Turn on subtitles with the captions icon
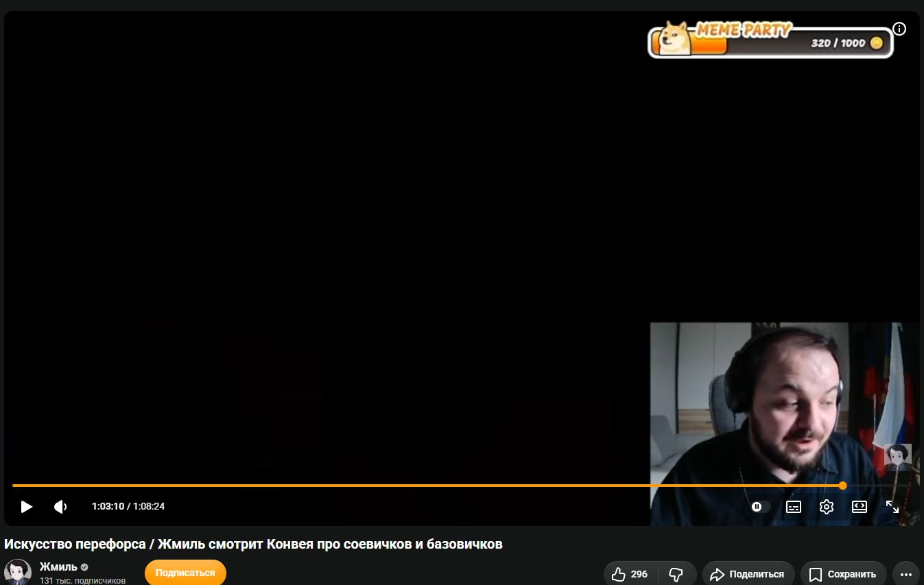Screen dimensions: 924x585 (794, 507)
